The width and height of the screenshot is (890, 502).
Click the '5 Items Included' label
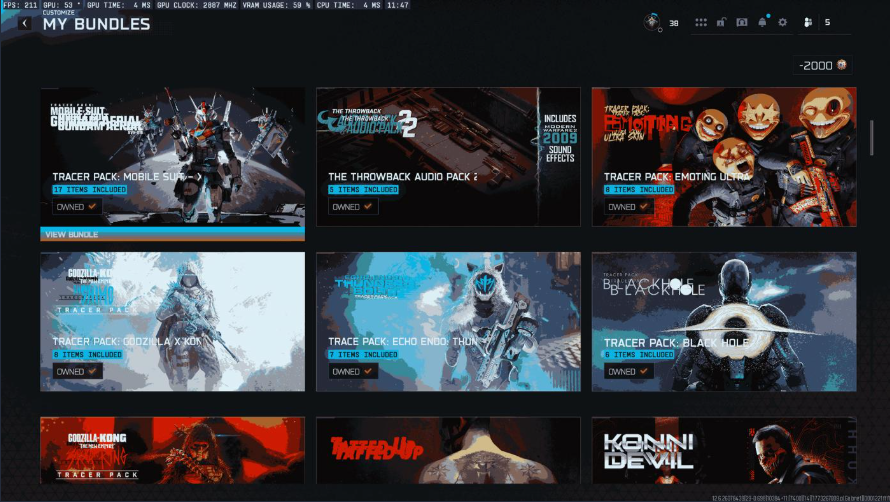[363, 190]
